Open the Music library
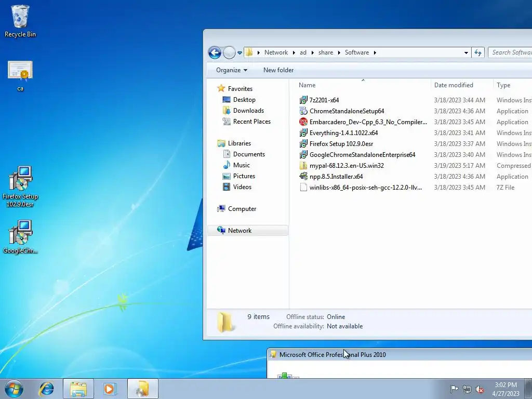Image resolution: width=532 pixels, height=399 pixels. (241, 165)
